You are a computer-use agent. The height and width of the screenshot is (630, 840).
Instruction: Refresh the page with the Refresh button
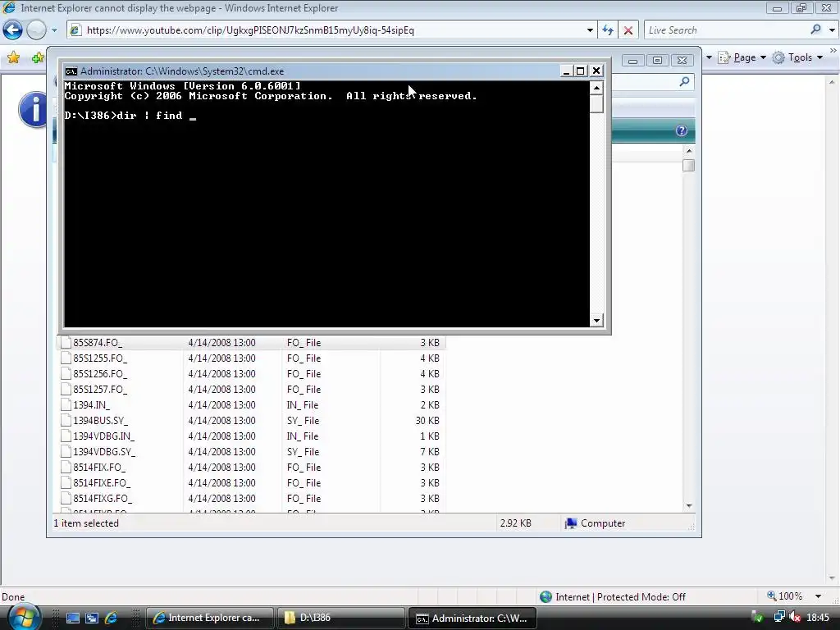coord(608,30)
